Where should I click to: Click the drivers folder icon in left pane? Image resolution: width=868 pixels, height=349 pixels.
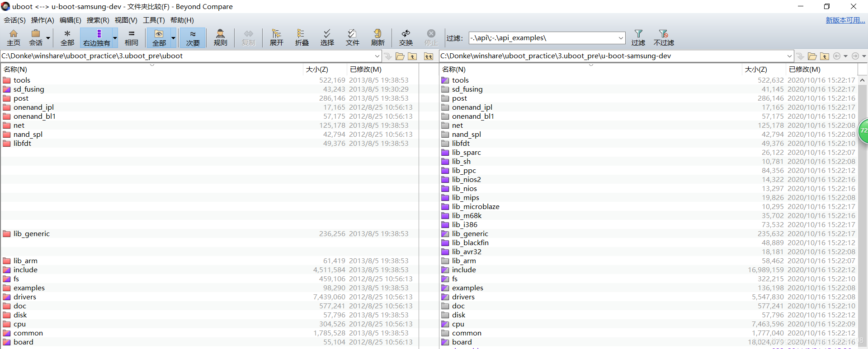[7, 297]
